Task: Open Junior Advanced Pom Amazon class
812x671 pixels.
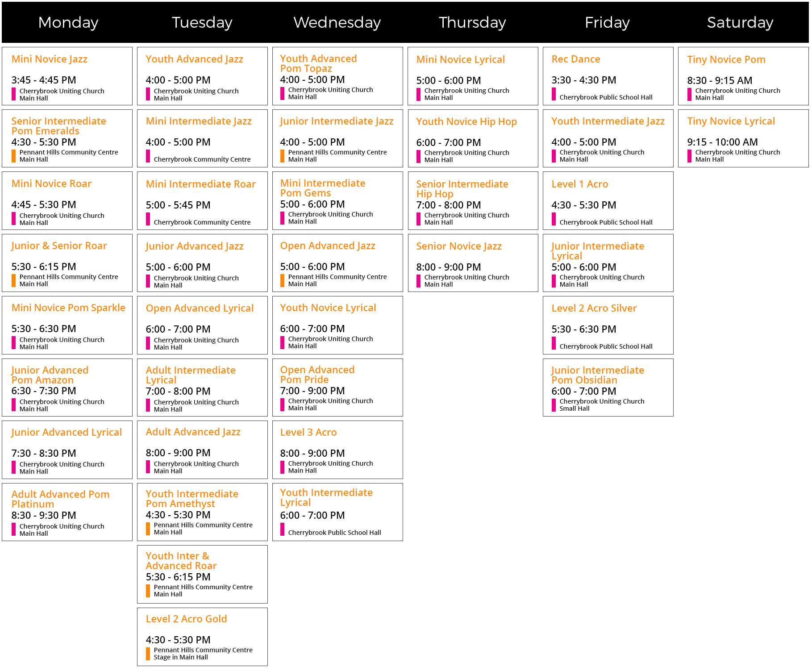Action: tap(67, 388)
